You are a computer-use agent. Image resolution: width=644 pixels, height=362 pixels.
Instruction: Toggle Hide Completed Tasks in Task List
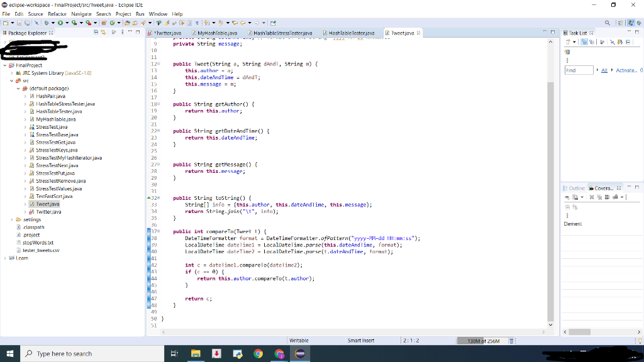(x=612, y=42)
